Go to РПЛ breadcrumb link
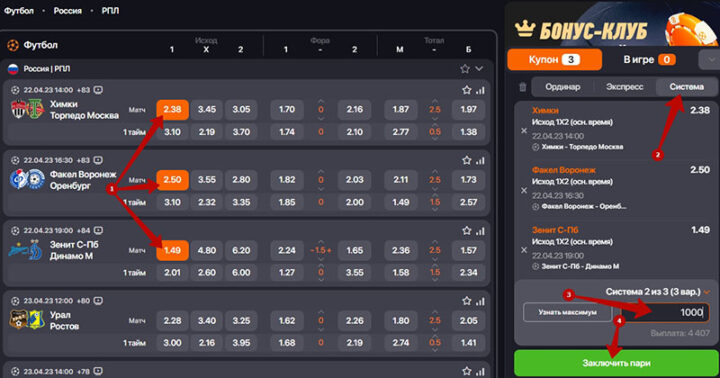 110,11
